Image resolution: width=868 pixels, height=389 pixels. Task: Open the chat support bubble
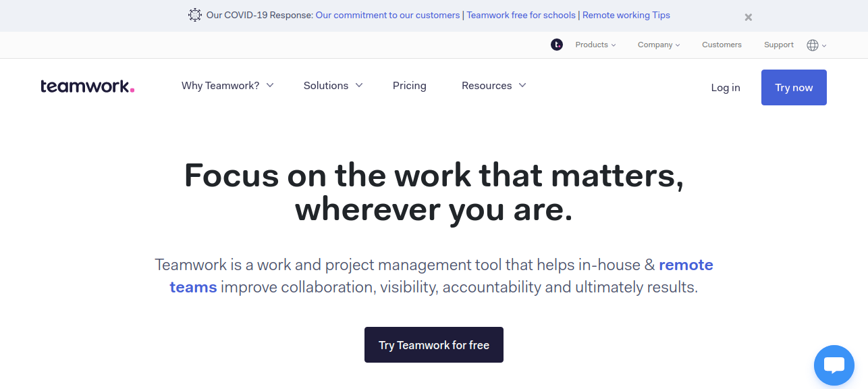coord(834,365)
